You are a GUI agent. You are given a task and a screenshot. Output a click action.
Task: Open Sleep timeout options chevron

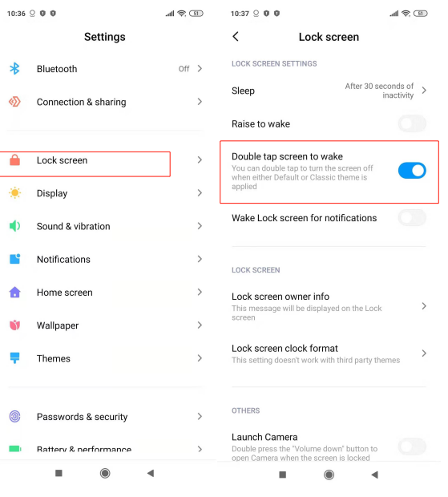[x=424, y=91]
